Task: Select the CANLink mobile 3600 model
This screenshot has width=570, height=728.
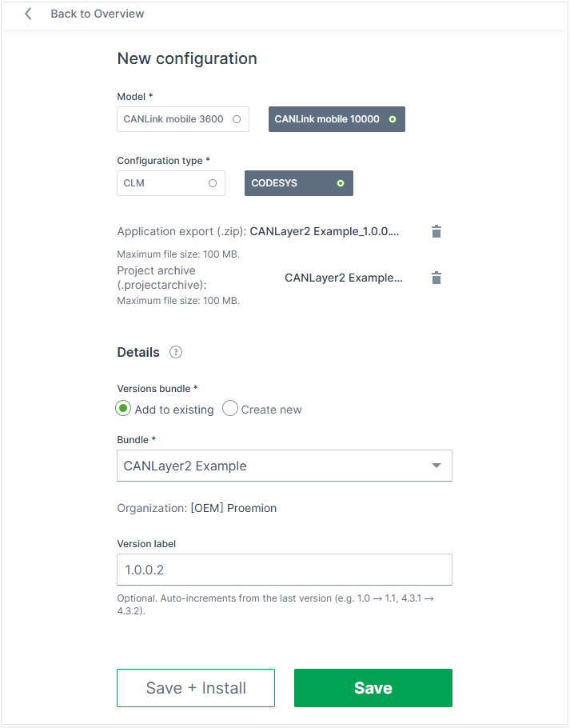Action: [183, 119]
